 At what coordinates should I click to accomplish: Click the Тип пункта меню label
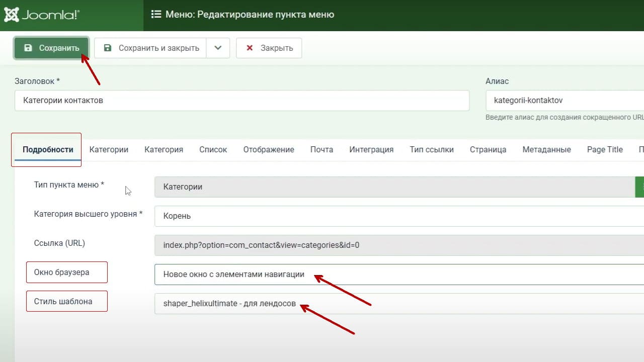click(69, 185)
